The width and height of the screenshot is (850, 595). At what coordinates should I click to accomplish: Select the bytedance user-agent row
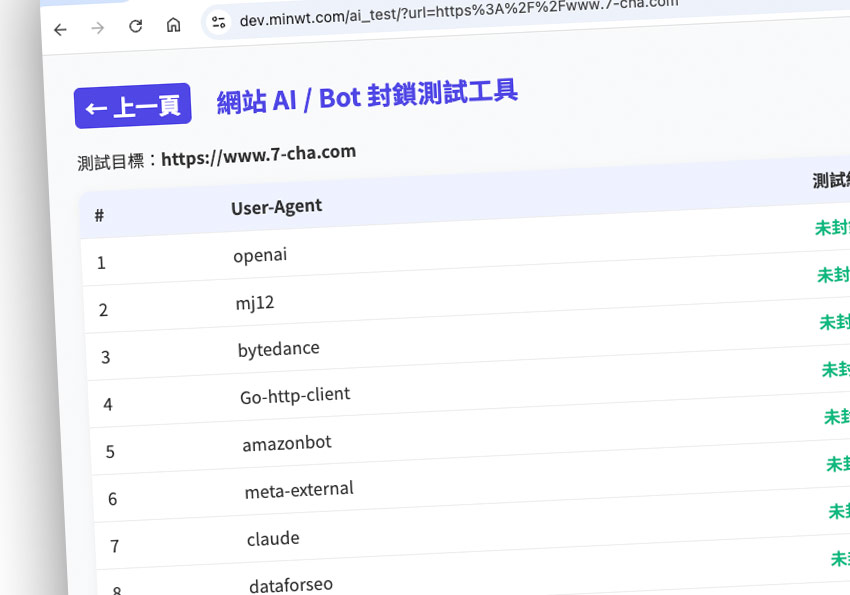pos(278,349)
